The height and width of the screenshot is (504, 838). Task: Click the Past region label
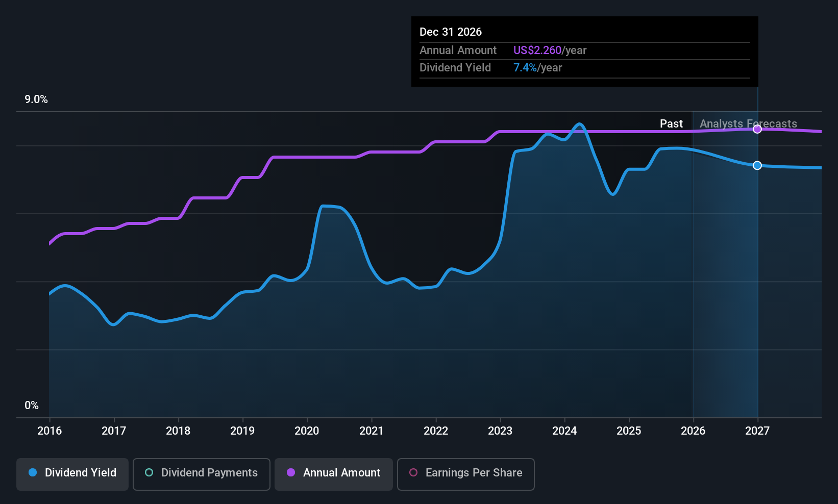(x=671, y=123)
